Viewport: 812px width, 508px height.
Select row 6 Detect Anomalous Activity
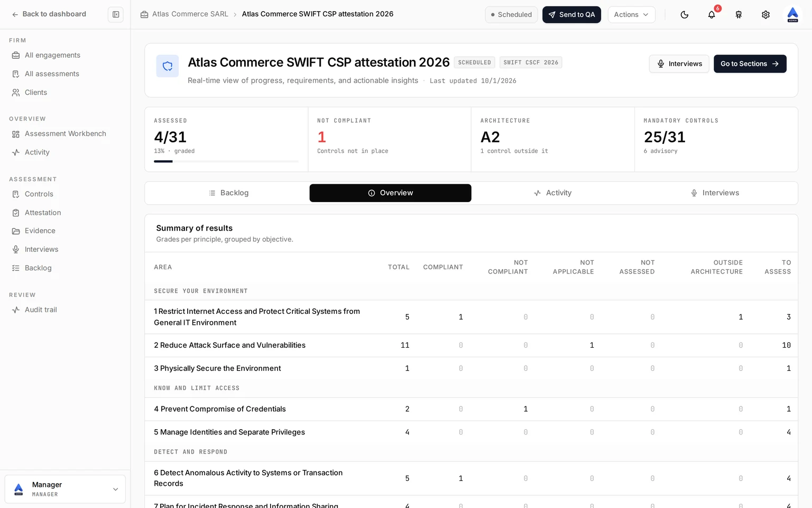tap(471, 478)
